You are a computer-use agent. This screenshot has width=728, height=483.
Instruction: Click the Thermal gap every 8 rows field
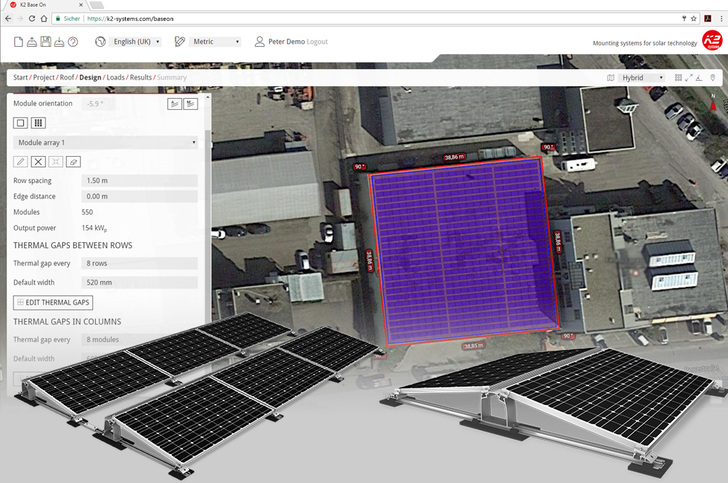click(x=140, y=263)
